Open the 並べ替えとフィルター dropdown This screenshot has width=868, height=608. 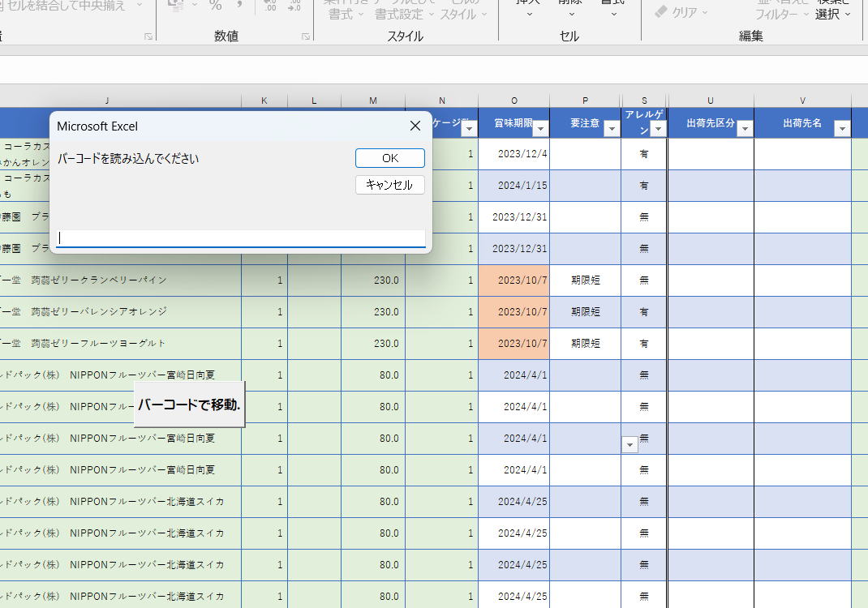pyautogui.click(x=782, y=15)
